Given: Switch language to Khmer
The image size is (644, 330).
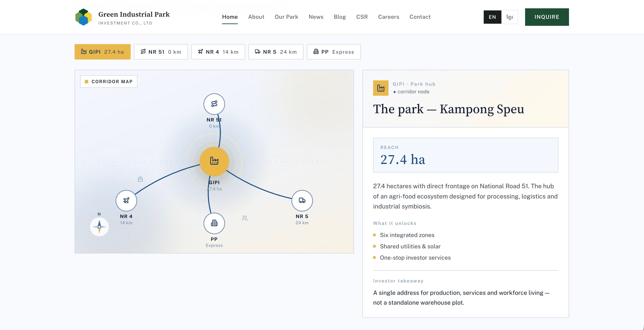Looking at the screenshot, I should (x=510, y=17).
